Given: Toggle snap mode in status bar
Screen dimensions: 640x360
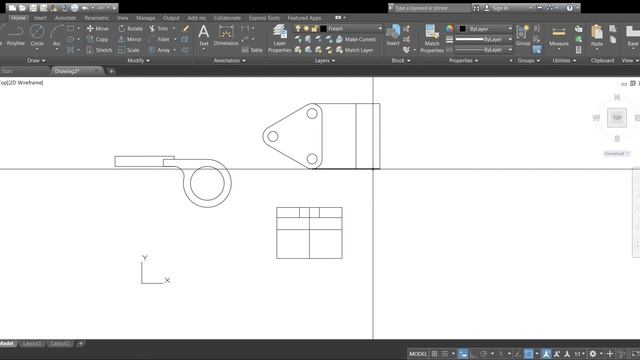Looking at the screenshot, I should click(445, 354).
